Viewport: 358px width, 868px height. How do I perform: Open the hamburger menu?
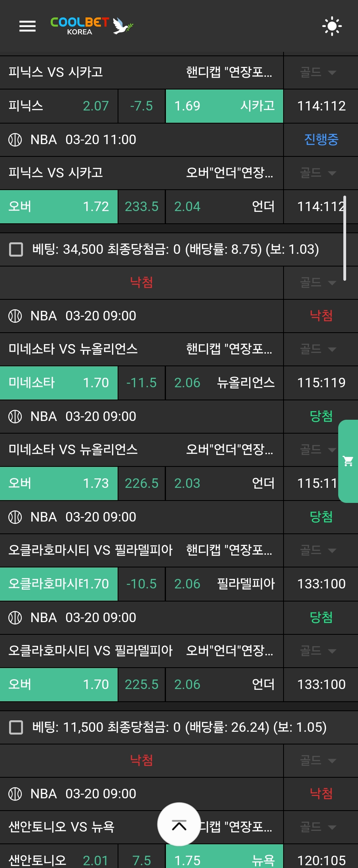point(27,26)
